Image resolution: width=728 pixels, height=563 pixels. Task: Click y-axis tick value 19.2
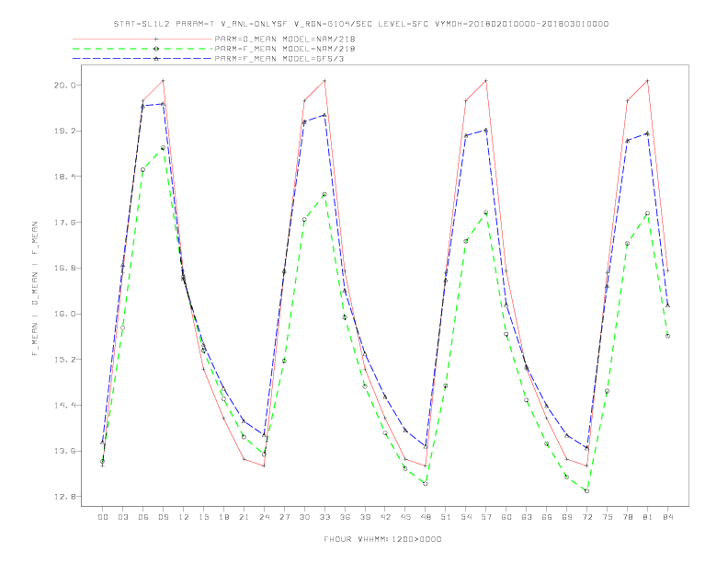click(x=63, y=131)
